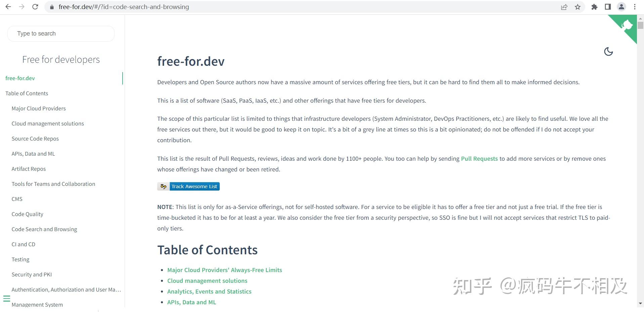Toggle dark mode with the moon icon
Screen dimensions: 644x312
click(608, 52)
